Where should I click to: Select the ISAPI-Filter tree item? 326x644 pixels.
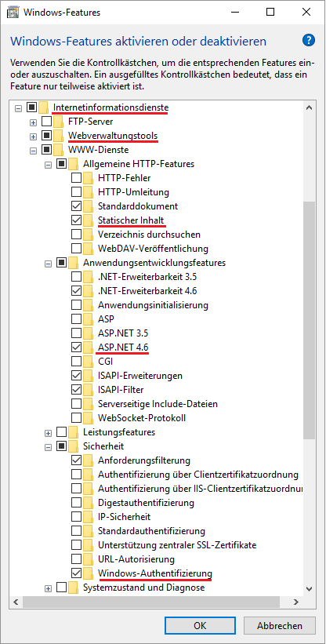(121, 390)
